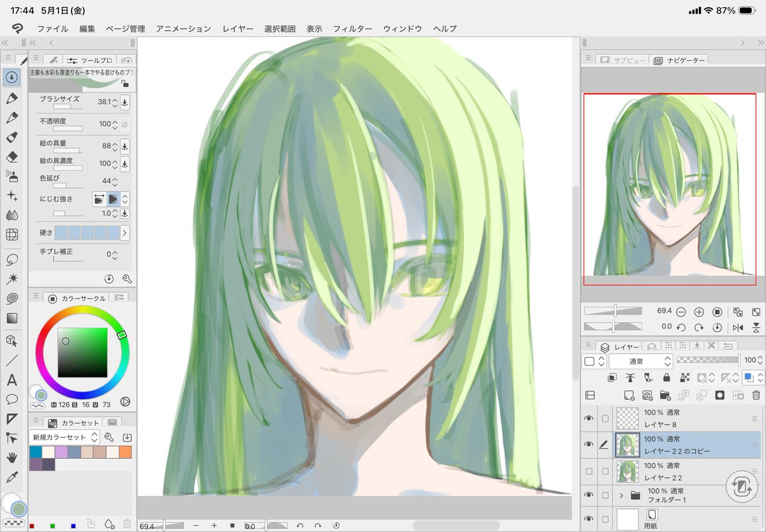Viewport: 766px width, 532px height.
Task: Open 選択範囲 menu
Action: (280, 29)
